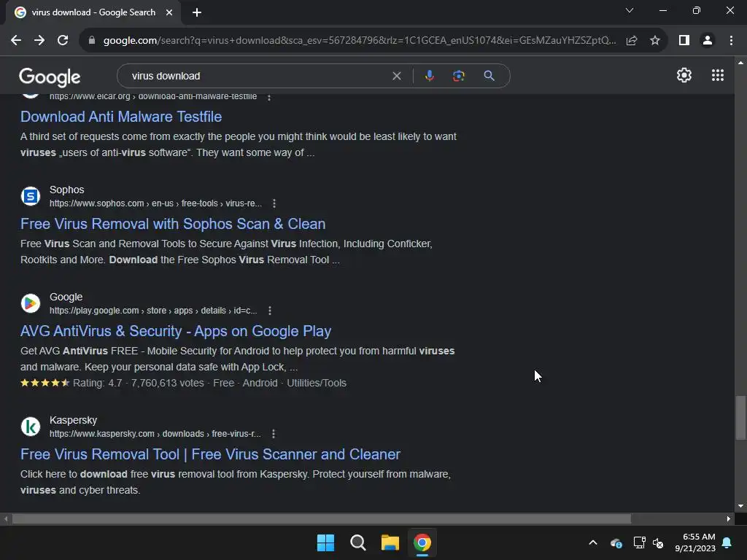Click the Google Play favicon
747x560 pixels.
[x=31, y=303]
